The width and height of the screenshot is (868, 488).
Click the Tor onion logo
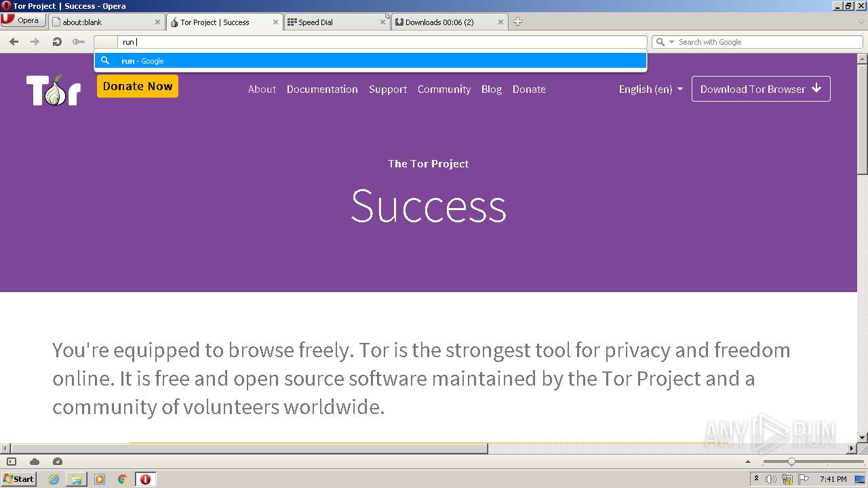54,89
